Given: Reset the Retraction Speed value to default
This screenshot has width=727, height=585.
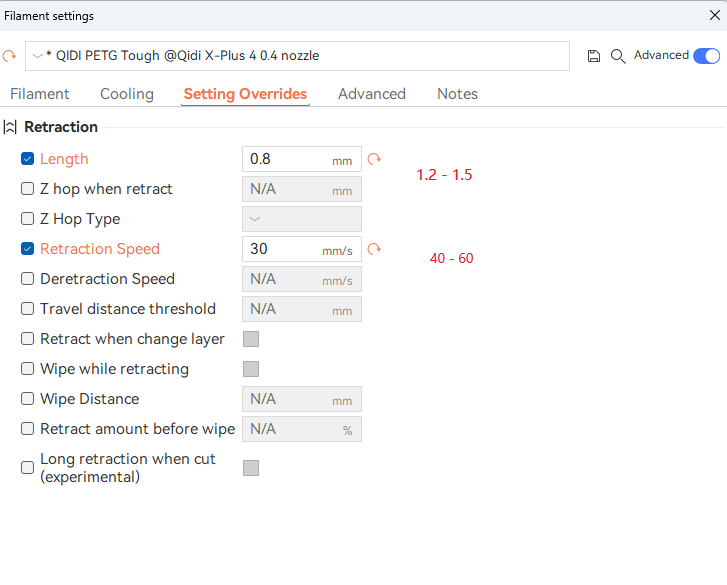Looking at the screenshot, I should coord(375,249).
